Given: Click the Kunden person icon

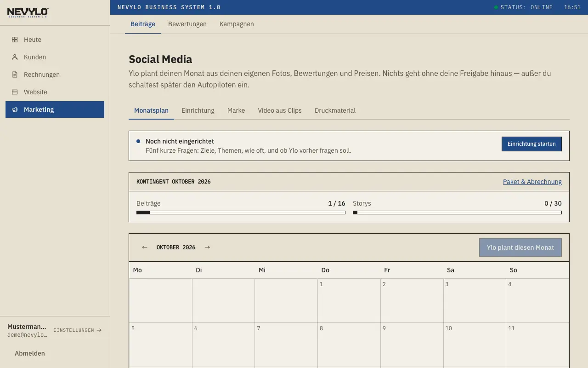Looking at the screenshot, I should coord(15,57).
